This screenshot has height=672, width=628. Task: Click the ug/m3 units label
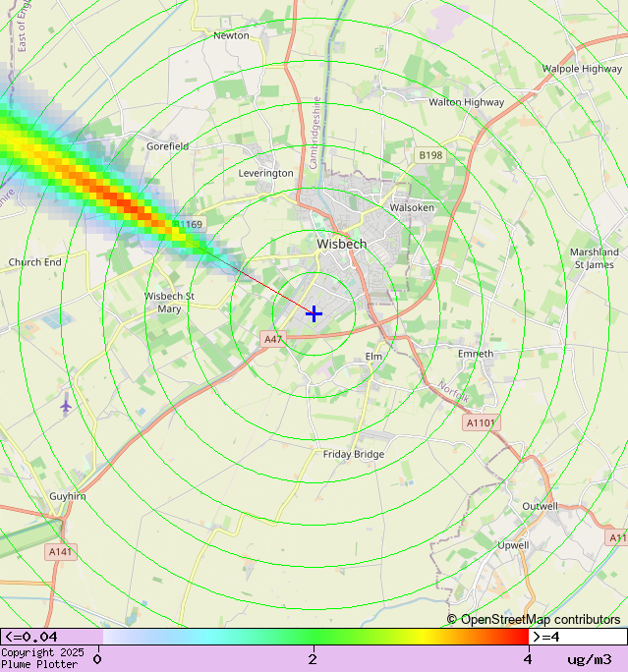[x=590, y=659]
